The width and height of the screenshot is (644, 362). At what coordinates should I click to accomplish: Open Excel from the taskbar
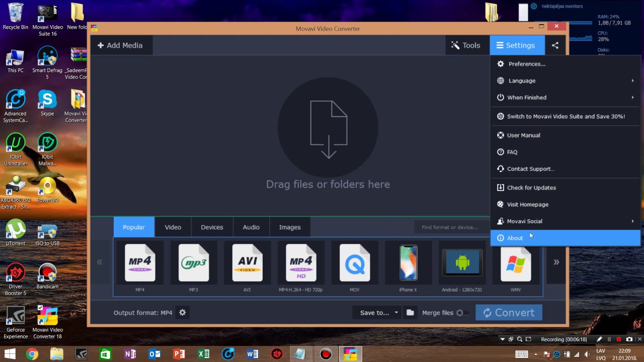[x=203, y=354]
